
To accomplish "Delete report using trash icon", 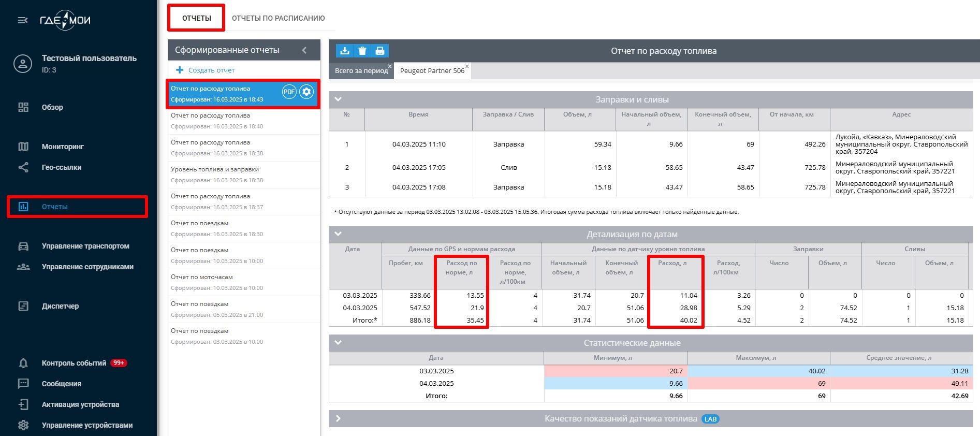I will click(362, 51).
